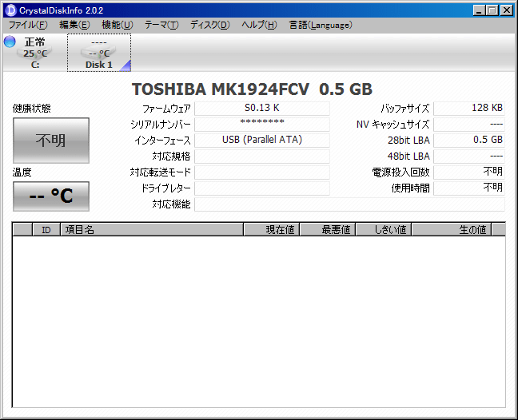518x420 pixels.
Task: Select the Disk 1 drive tab
Action: pos(99,53)
